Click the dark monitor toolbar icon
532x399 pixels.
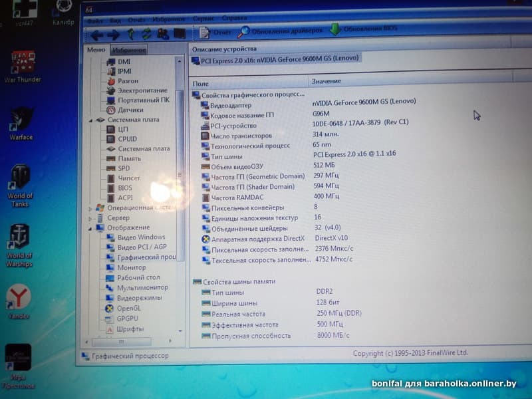[180, 34]
